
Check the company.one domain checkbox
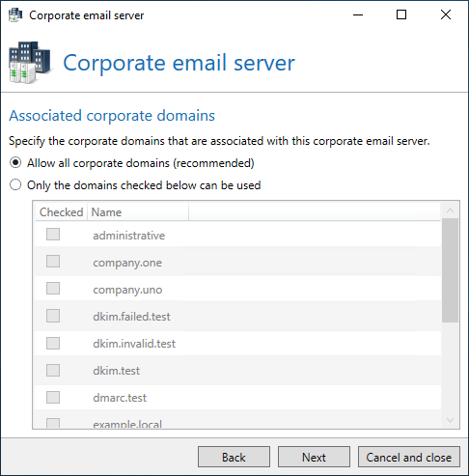[53, 262]
